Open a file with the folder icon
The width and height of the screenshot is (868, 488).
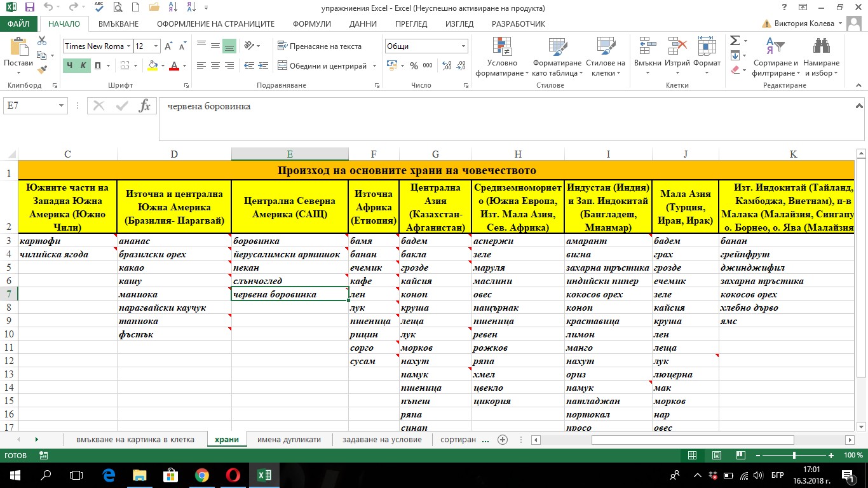tap(155, 8)
